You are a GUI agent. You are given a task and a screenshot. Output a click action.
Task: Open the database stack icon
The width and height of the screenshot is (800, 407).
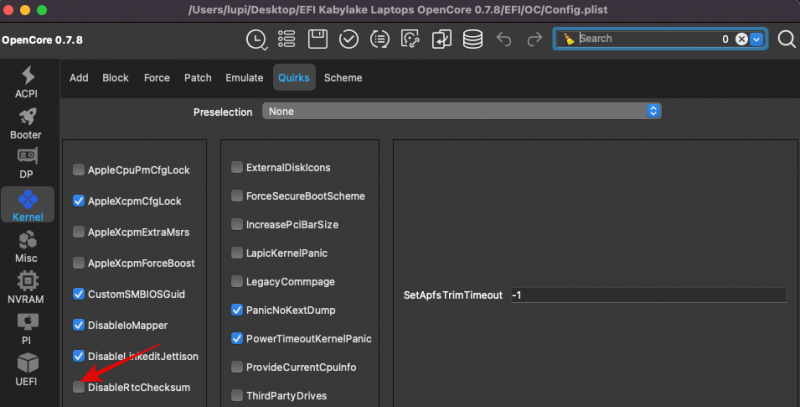point(472,39)
